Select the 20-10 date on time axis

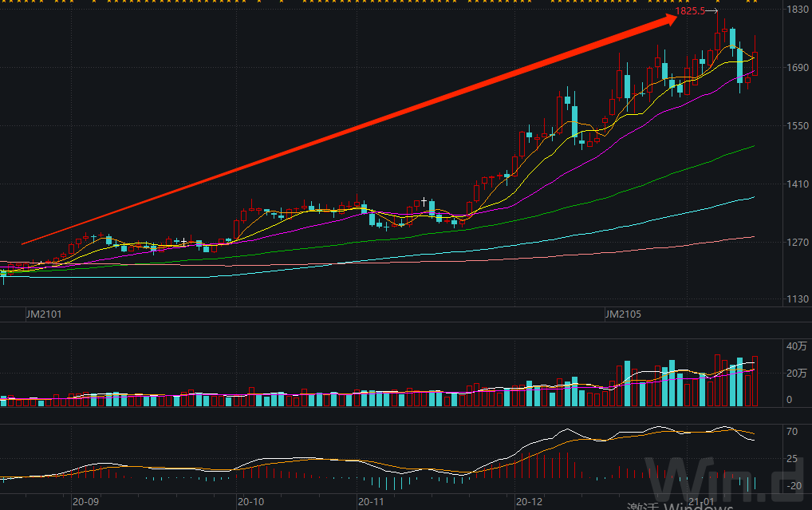[250, 502]
